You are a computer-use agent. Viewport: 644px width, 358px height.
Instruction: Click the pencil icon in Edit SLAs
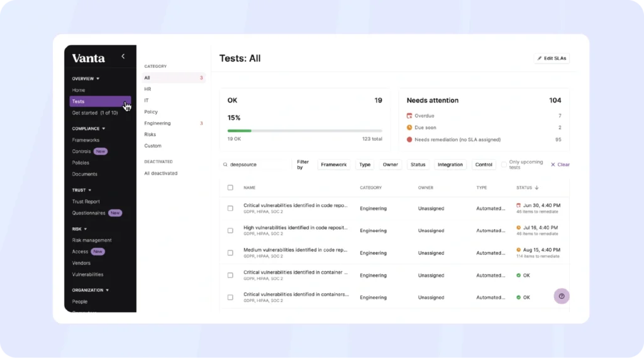540,59
